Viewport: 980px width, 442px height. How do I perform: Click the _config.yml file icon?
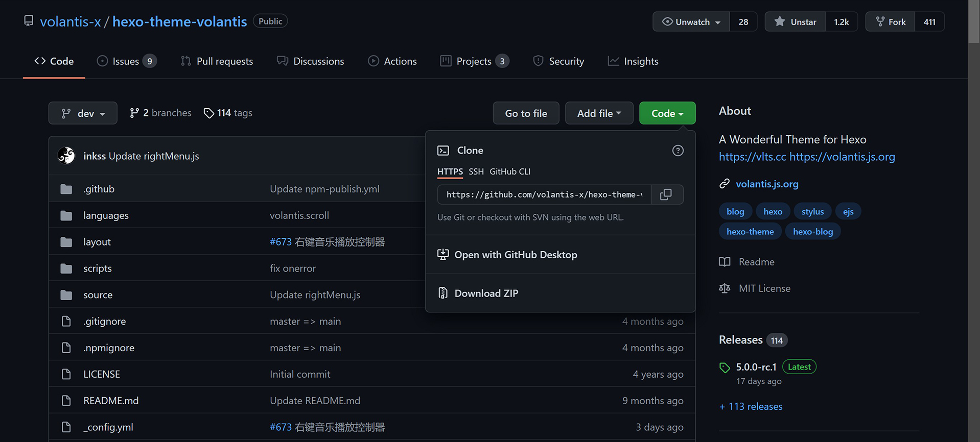coord(66,427)
